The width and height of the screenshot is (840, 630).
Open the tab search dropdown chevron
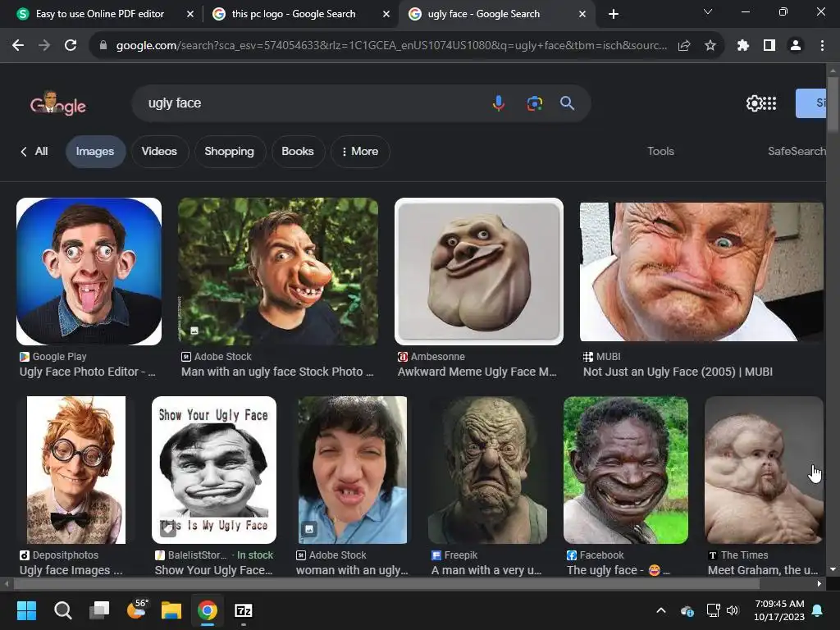click(708, 11)
